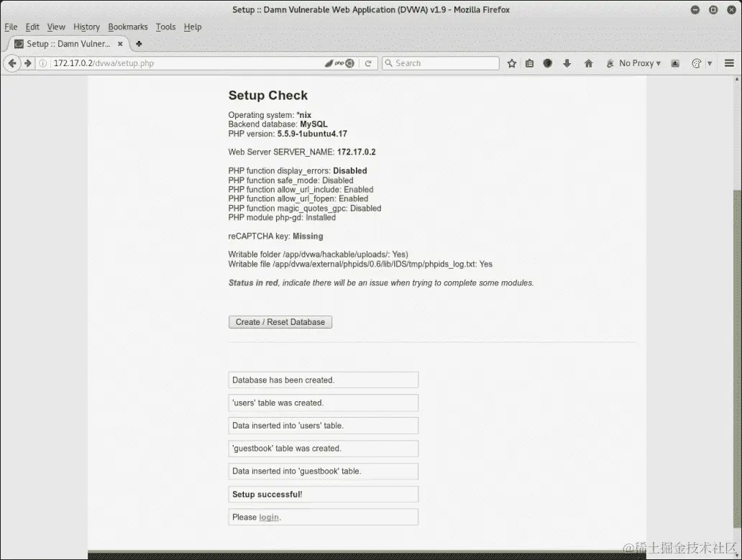Go back with the back arrow
Viewport: 742px width, 560px height.
[x=12, y=63]
